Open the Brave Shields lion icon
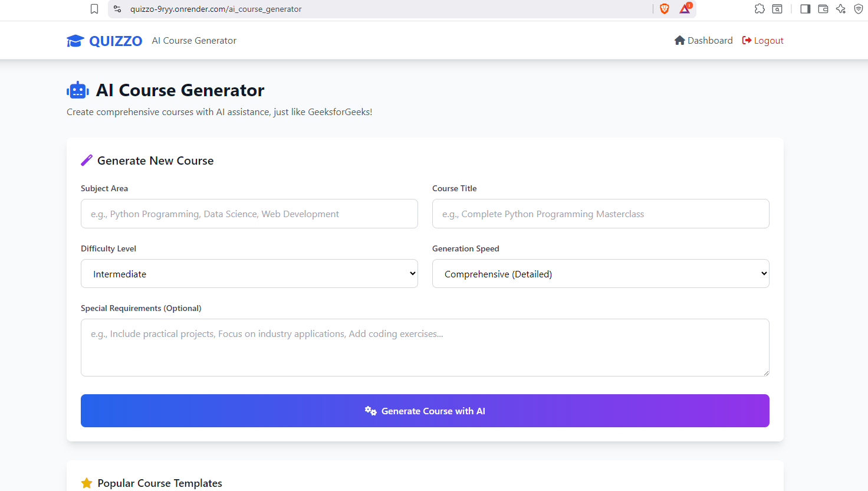This screenshot has width=868, height=491. [x=665, y=9]
